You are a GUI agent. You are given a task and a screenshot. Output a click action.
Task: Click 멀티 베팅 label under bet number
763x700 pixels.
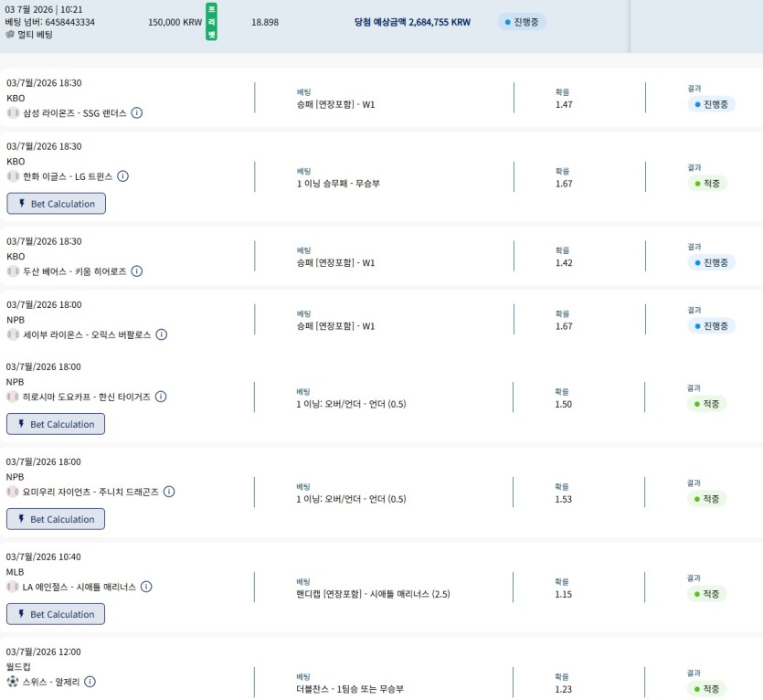29,35
